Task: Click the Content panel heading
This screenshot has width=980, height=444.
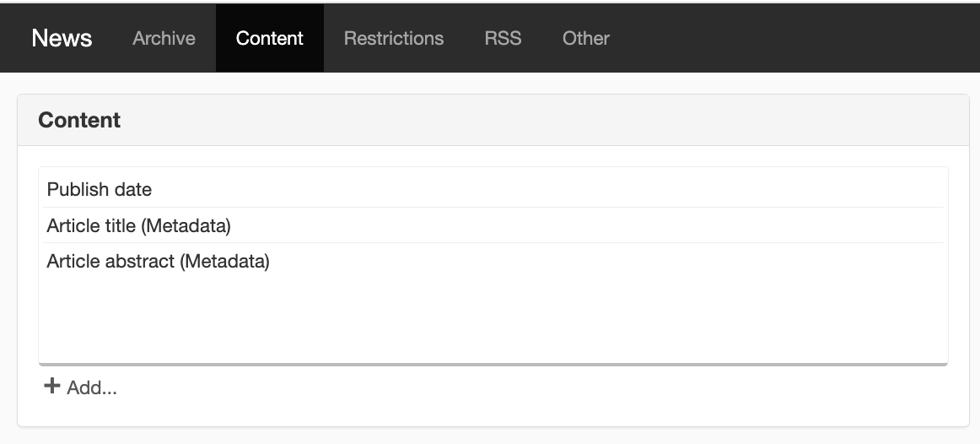Action: pos(79,120)
